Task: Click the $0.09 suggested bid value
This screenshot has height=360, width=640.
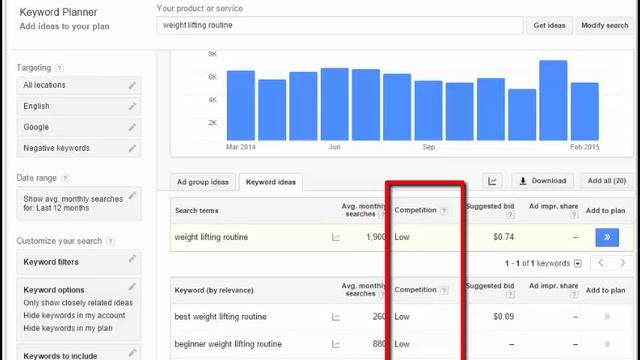Action: pos(503,317)
